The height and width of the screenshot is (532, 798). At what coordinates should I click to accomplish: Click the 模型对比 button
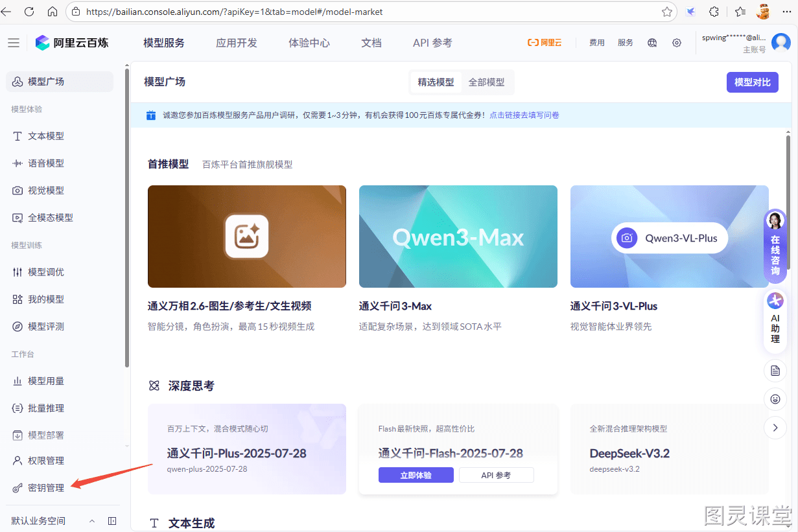pos(753,82)
